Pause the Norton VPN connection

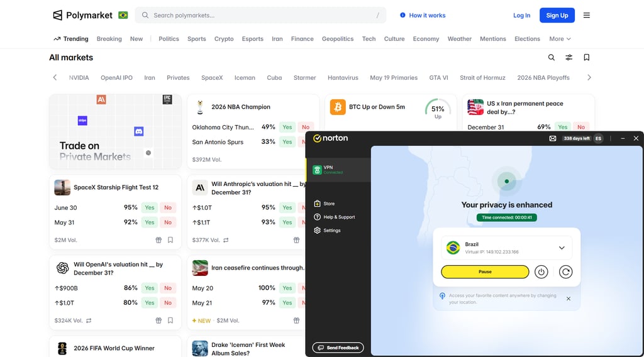485,272
